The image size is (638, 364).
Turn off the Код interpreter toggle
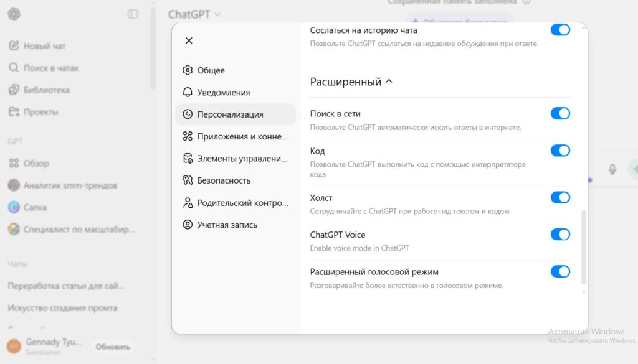click(x=560, y=151)
